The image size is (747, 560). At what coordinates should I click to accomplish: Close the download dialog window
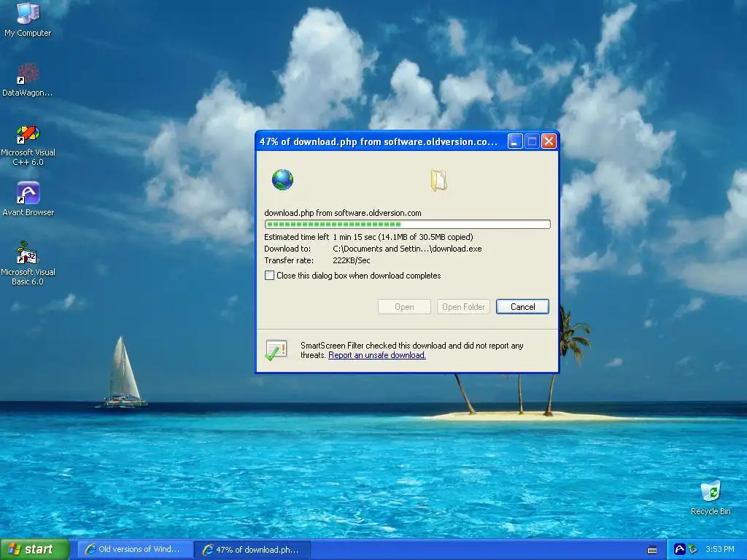point(549,141)
